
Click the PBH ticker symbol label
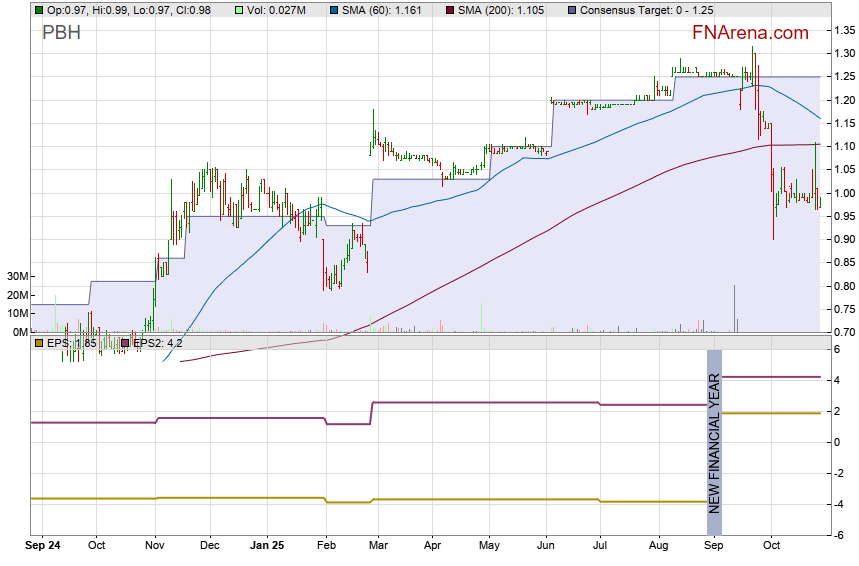[61, 33]
